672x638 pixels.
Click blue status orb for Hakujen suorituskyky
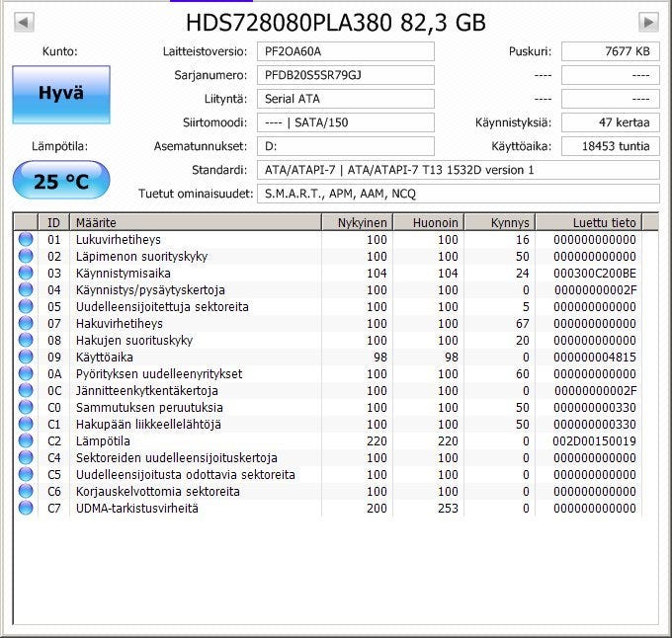[x=26, y=340]
